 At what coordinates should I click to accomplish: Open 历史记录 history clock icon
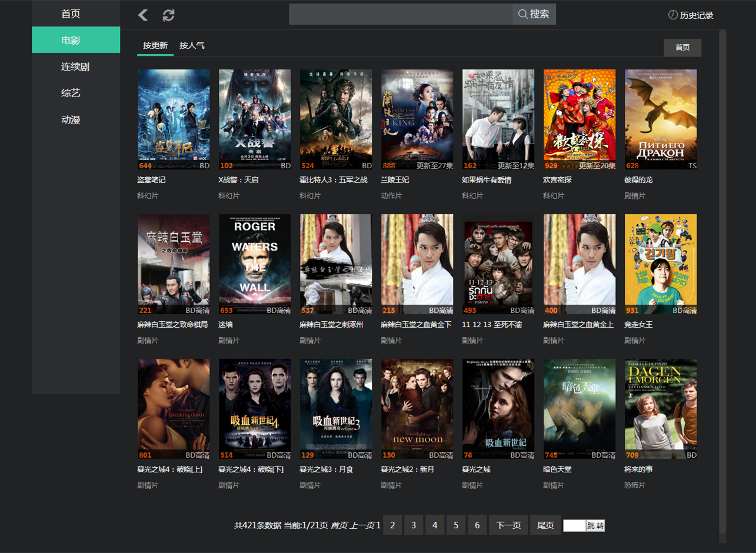(x=673, y=15)
